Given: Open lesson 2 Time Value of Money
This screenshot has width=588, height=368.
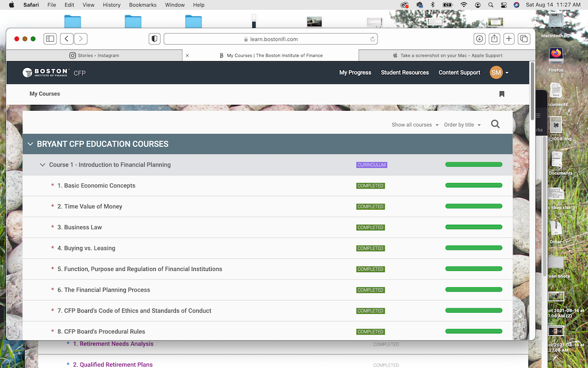Looking at the screenshot, I should pyautogui.click(x=89, y=206).
